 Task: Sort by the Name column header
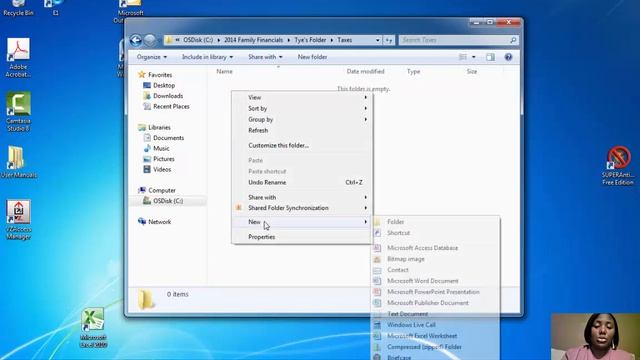224,71
